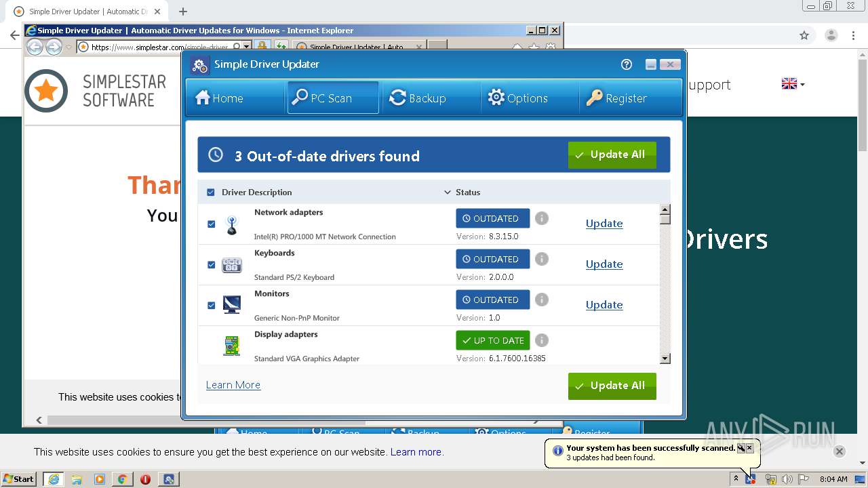Open the Internet Explorer address bar dropdown arrow
Viewport: 868px width, 488px height.
coord(247,47)
